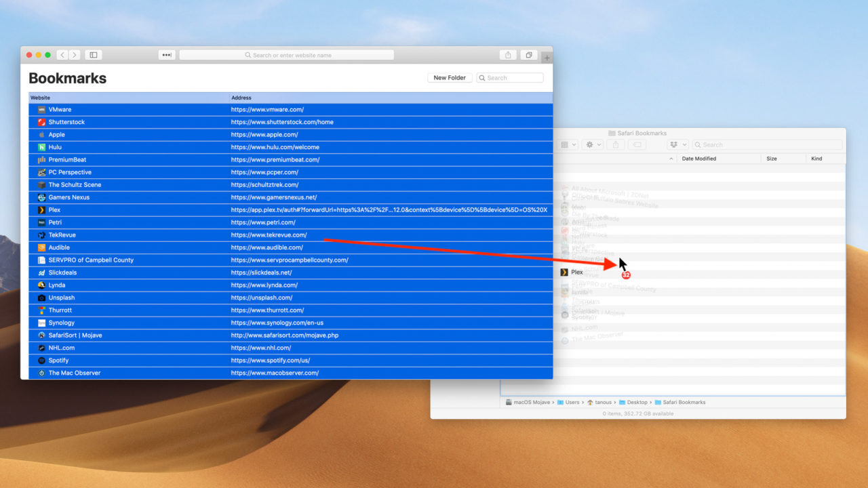This screenshot has height=488, width=868.
Task: Click the https://www.nhl.com/ address
Action: pos(261,348)
